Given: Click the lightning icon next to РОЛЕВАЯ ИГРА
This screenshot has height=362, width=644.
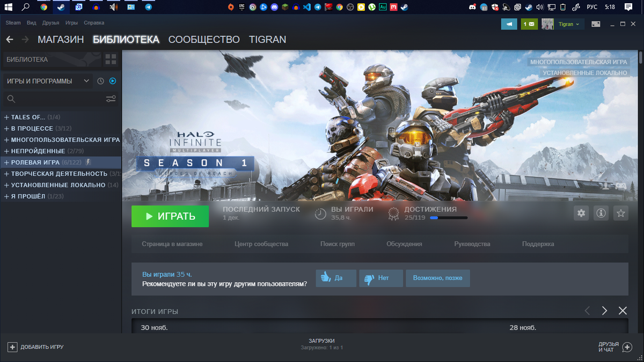Looking at the screenshot, I should [x=89, y=162].
